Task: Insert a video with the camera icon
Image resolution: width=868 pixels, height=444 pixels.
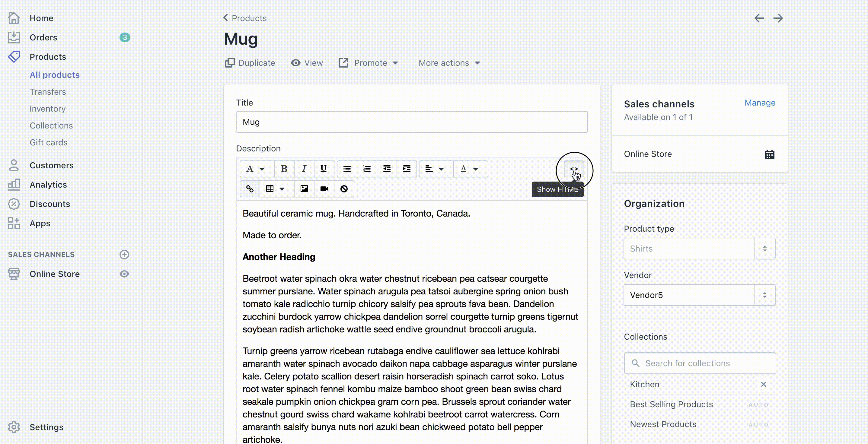Action: coord(324,189)
